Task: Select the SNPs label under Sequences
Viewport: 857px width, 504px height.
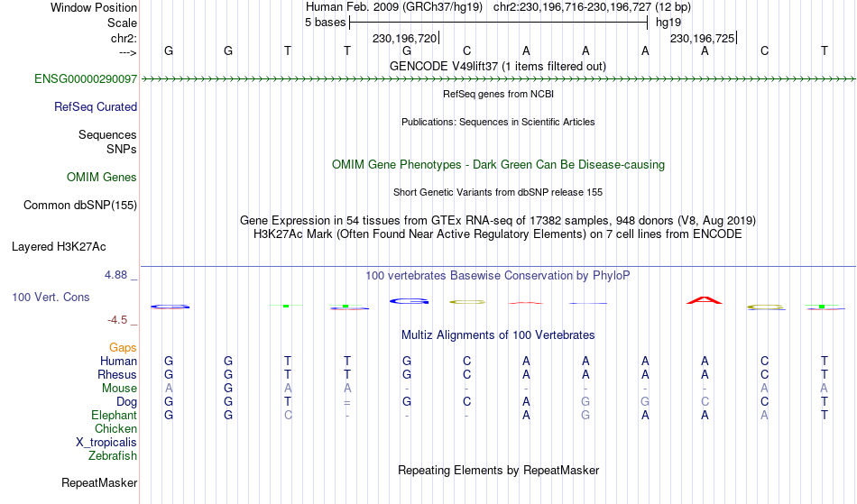Action: click(122, 149)
